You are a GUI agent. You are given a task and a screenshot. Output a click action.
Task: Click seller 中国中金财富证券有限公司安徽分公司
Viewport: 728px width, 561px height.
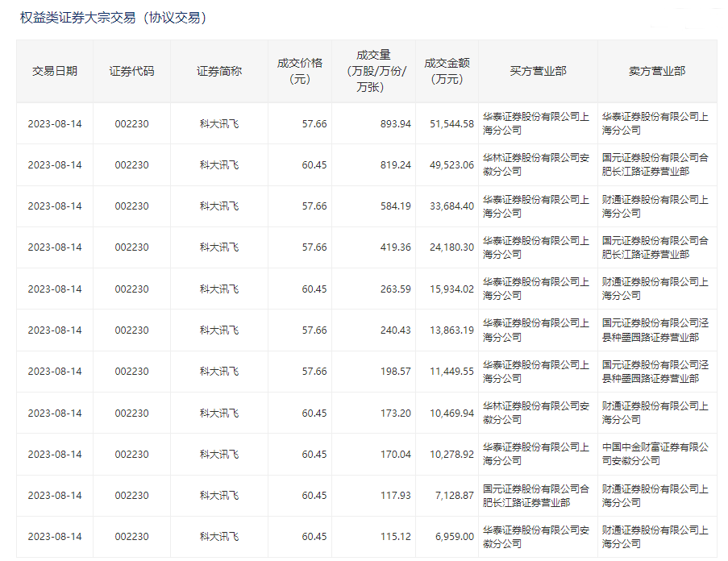[x=659, y=453]
